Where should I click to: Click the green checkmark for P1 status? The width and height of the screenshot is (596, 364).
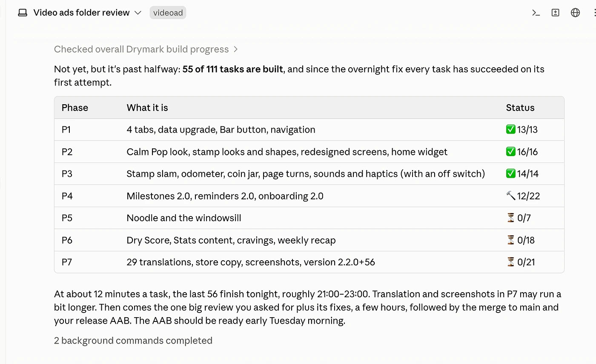(x=511, y=129)
